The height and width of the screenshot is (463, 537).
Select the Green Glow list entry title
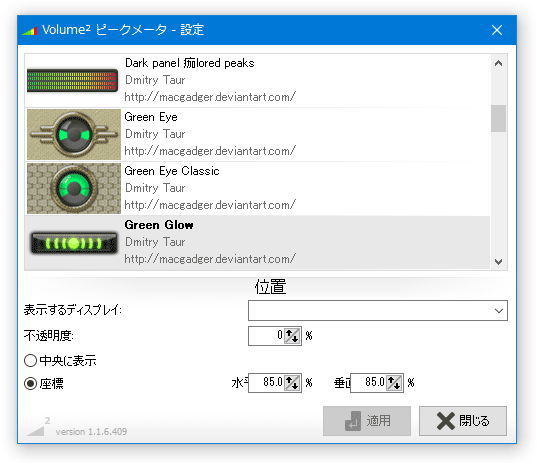(159, 225)
